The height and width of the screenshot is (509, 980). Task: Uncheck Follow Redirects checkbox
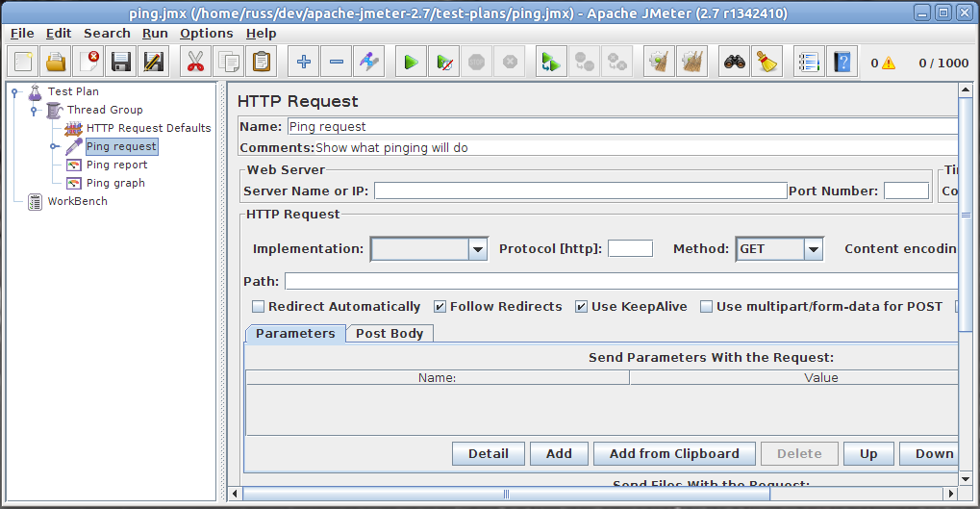440,306
